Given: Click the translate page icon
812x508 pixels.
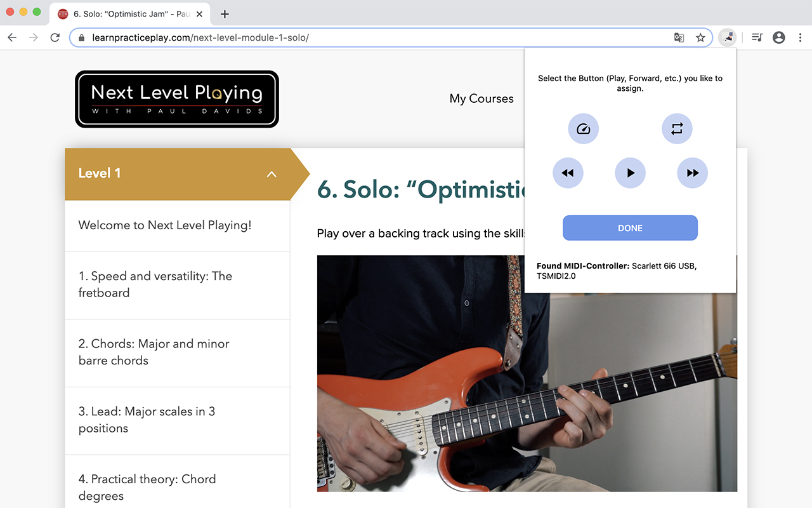Looking at the screenshot, I should (x=679, y=37).
